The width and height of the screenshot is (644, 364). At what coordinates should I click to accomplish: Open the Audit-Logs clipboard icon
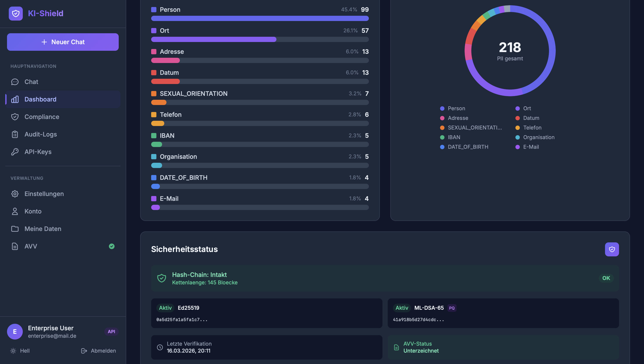(x=15, y=134)
